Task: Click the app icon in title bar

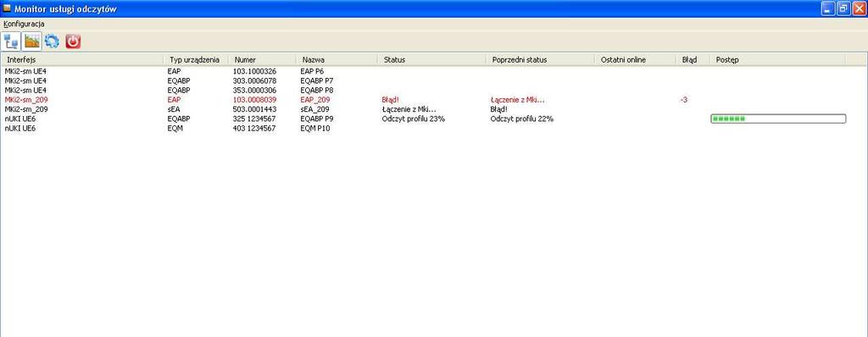Action: click(7, 8)
